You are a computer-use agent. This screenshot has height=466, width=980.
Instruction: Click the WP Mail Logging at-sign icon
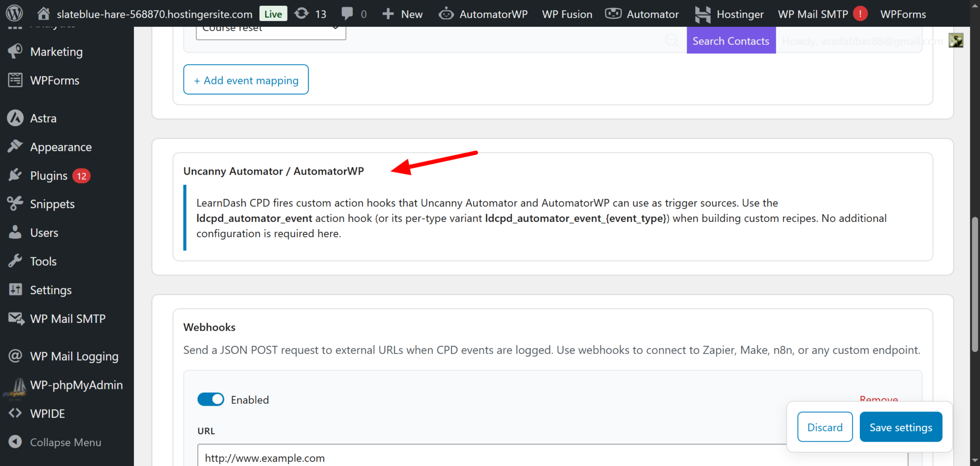point(15,356)
